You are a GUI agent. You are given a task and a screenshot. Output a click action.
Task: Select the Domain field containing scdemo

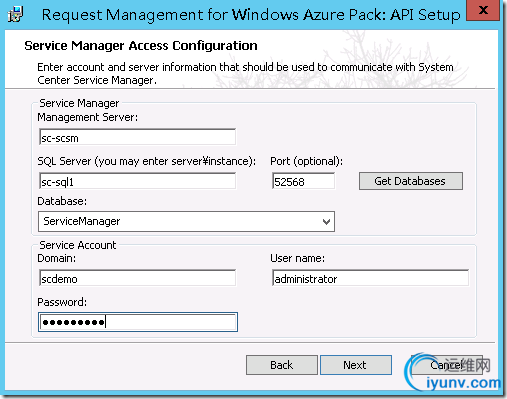pyautogui.click(x=137, y=278)
